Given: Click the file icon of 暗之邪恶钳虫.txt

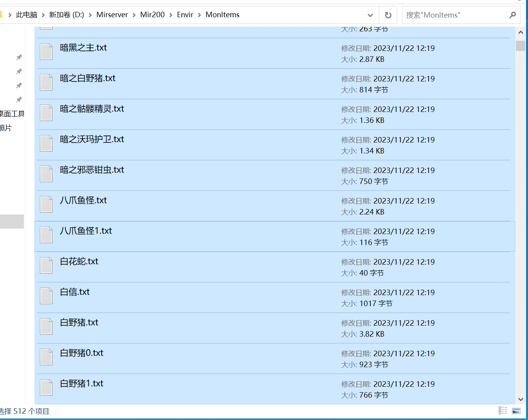Looking at the screenshot, I should (46, 174).
